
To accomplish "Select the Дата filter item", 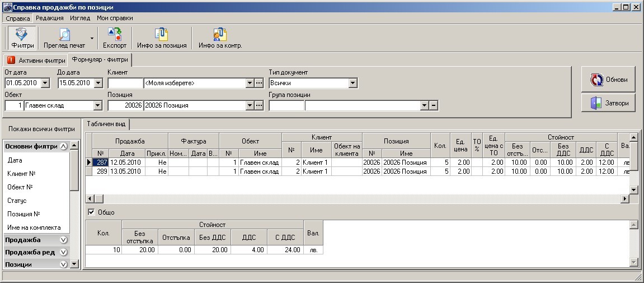I will point(15,160).
